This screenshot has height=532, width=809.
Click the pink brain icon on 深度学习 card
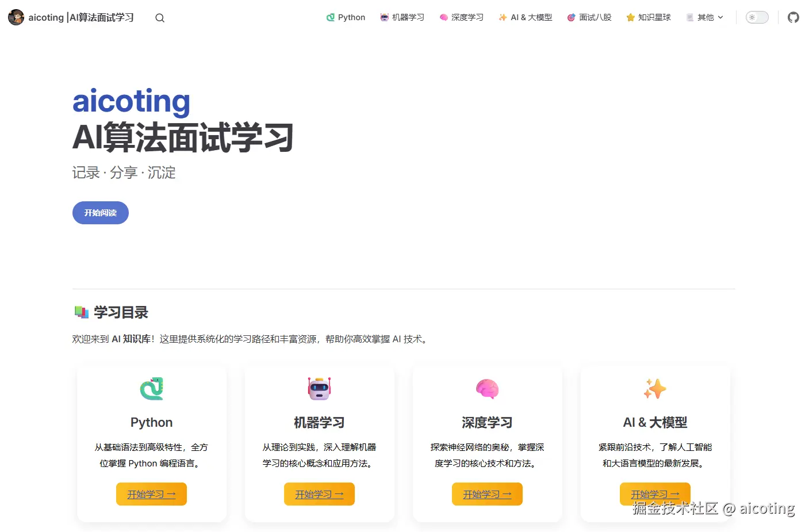487,389
